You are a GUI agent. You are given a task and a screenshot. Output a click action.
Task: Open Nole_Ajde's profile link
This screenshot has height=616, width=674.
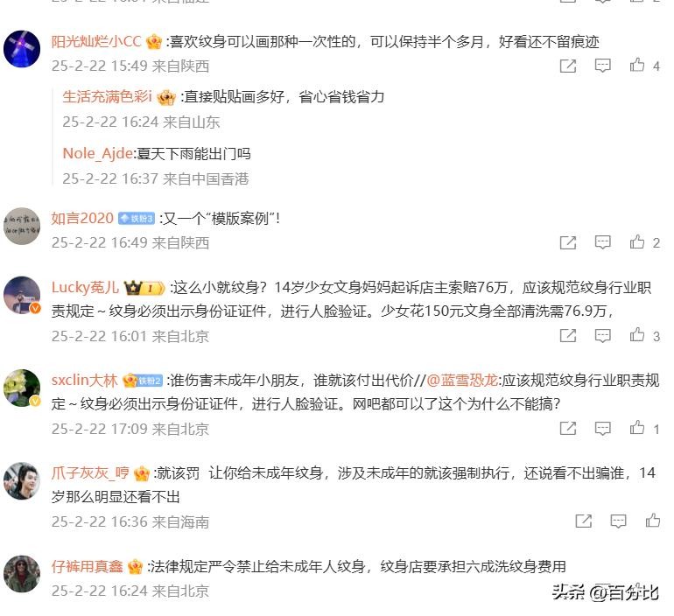(x=97, y=153)
